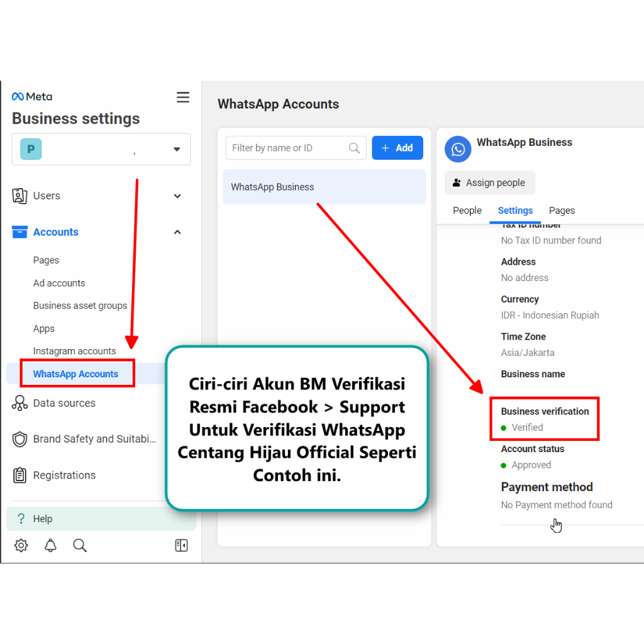Click the Filter by name or ID field

[x=289, y=148]
